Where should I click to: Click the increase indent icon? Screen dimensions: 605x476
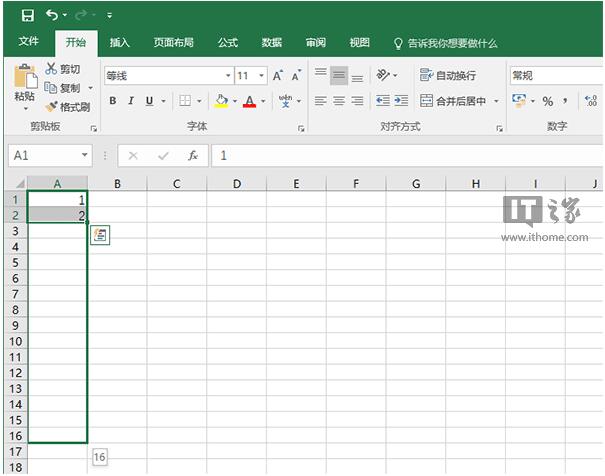400,101
